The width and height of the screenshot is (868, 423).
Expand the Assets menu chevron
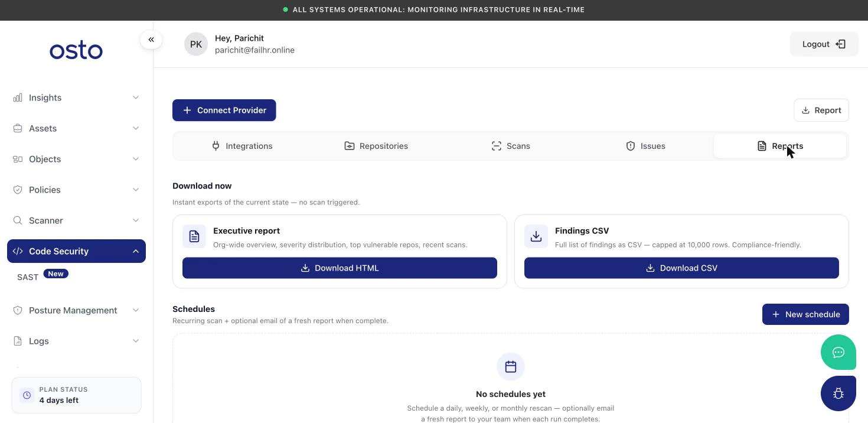tap(136, 128)
